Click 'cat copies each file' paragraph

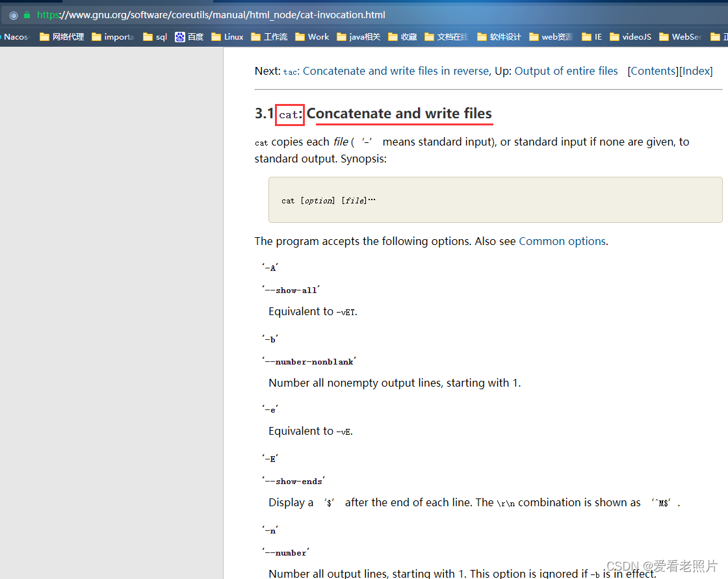(x=472, y=150)
